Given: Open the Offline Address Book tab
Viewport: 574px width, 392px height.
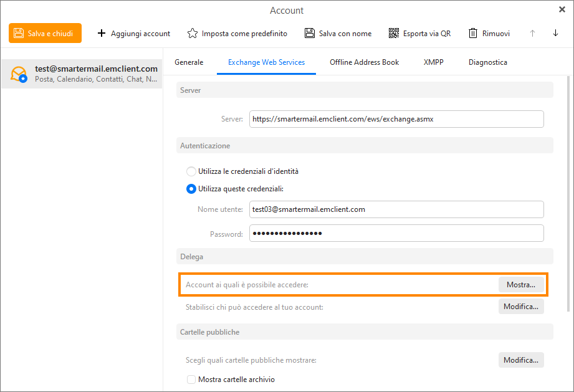Looking at the screenshot, I should click(364, 62).
